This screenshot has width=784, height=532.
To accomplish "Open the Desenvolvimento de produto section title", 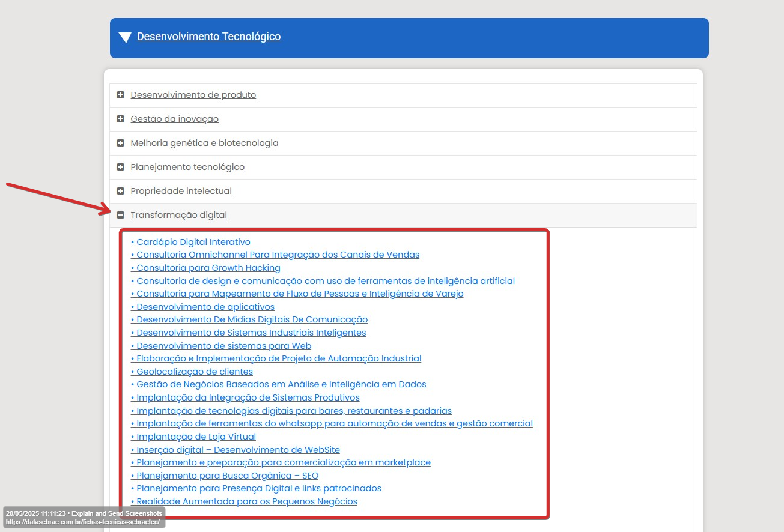I will click(193, 95).
